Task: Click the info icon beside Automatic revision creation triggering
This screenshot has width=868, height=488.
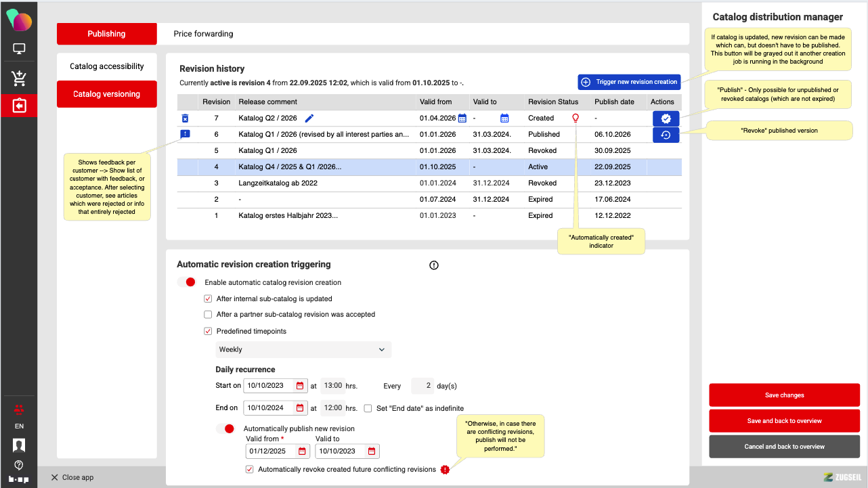Action: coord(434,265)
